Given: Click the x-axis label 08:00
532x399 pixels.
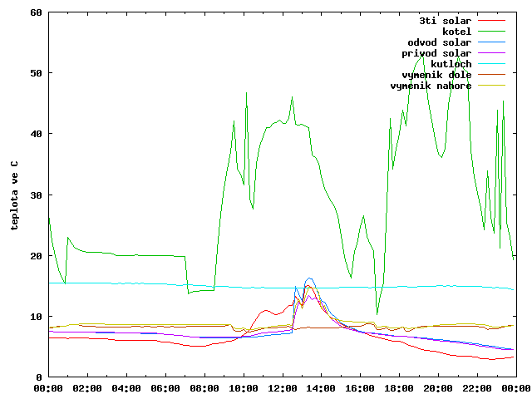Looking at the screenshot, I should (204, 388).
